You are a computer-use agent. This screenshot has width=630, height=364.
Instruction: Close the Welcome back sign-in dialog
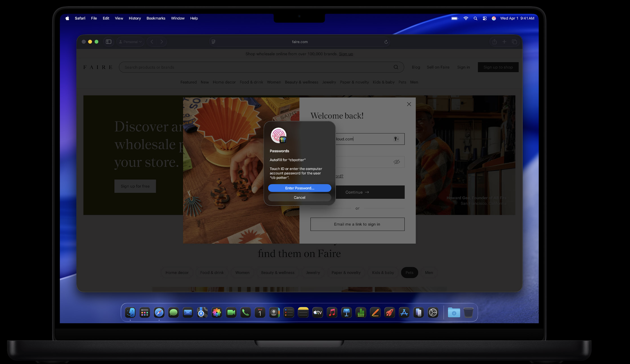[409, 104]
